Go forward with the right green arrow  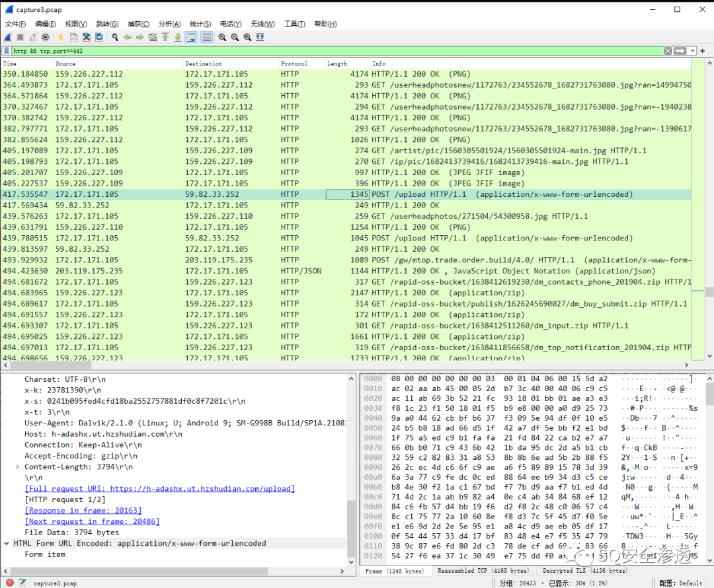(x=139, y=37)
